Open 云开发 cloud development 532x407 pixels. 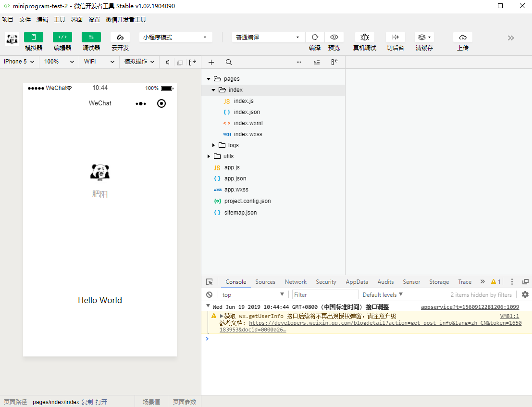click(120, 37)
